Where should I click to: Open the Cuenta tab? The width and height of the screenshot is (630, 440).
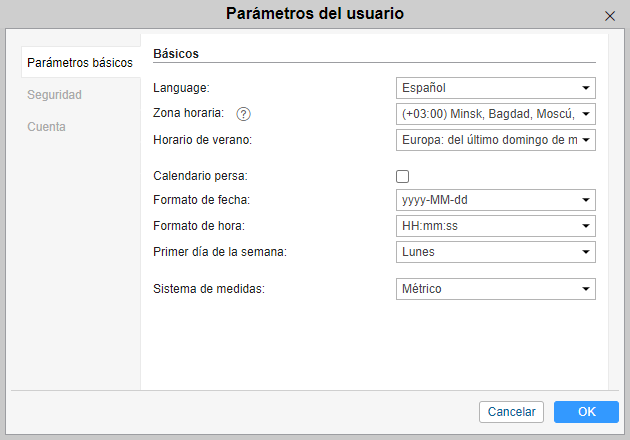coord(47,127)
